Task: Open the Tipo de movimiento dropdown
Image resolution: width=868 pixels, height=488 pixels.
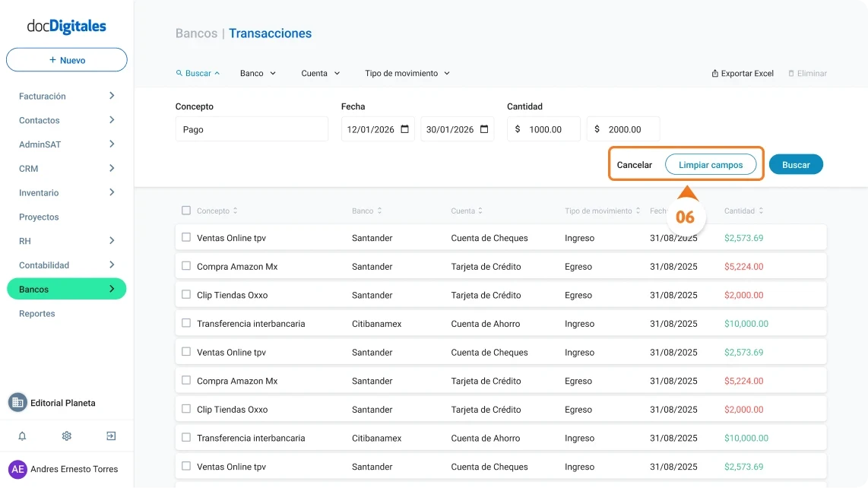Action: click(x=407, y=73)
